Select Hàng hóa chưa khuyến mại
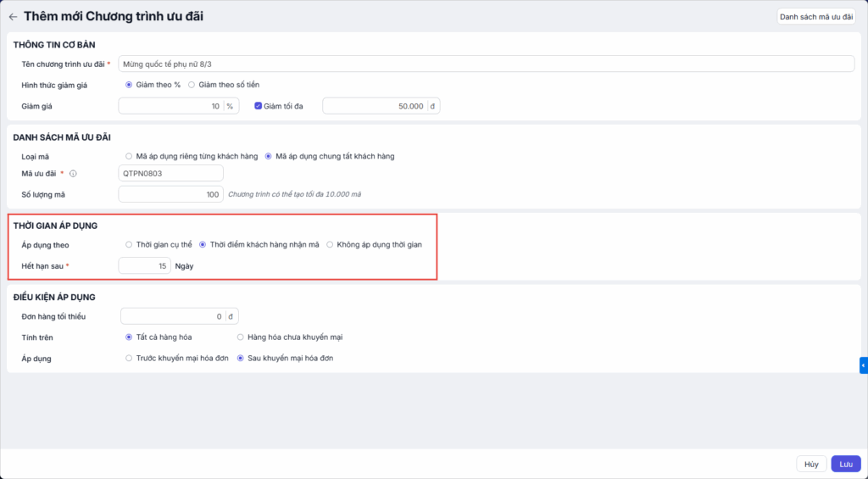This screenshot has height=479, width=868. pos(241,337)
